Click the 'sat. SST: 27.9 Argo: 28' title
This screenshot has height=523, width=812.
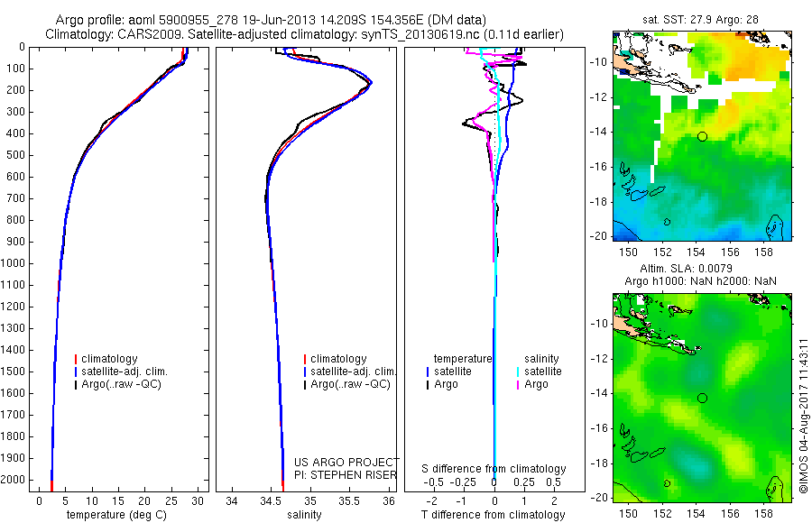(x=700, y=20)
